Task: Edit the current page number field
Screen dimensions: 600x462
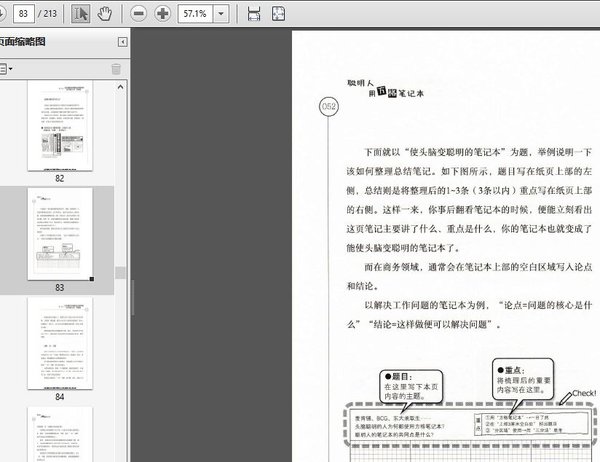Action: pyautogui.click(x=24, y=14)
